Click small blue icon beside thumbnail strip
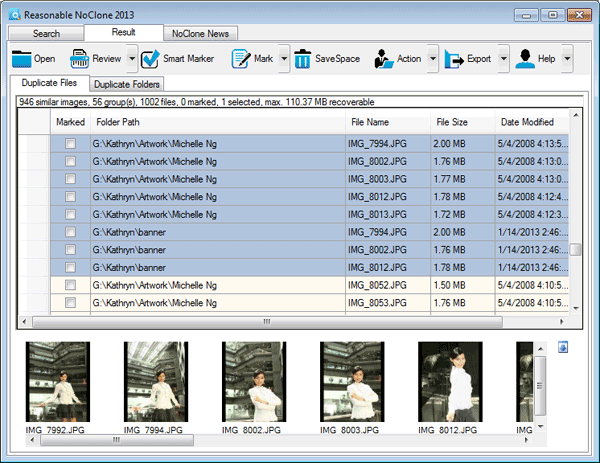Viewport: 600px width, 463px height. (x=562, y=347)
